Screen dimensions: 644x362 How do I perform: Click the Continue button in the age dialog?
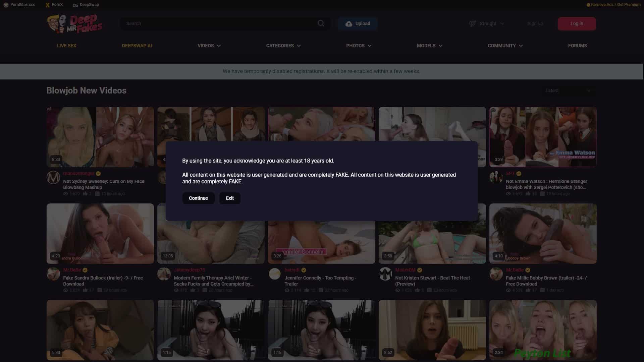(x=198, y=198)
